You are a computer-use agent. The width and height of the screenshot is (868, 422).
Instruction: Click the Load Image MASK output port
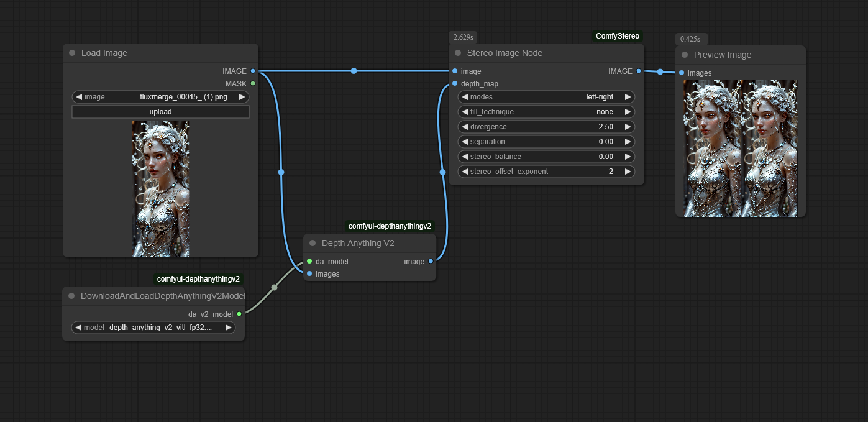pyautogui.click(x=253, y=83)
